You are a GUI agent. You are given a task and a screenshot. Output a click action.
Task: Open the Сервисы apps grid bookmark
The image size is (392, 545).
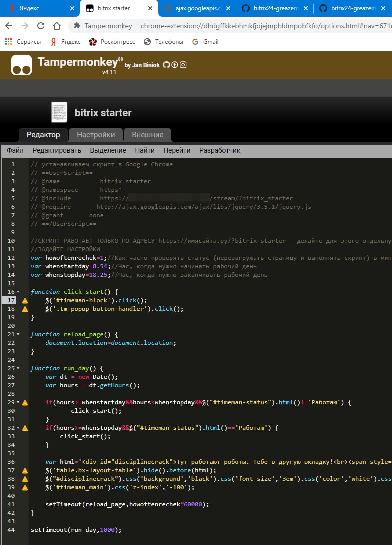pos(23,41)
